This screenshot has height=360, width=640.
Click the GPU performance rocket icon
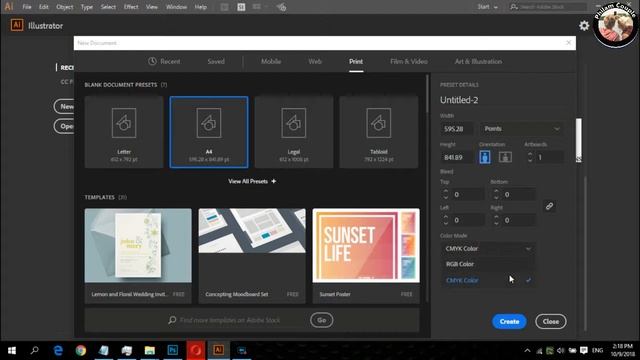click(281, 7)
